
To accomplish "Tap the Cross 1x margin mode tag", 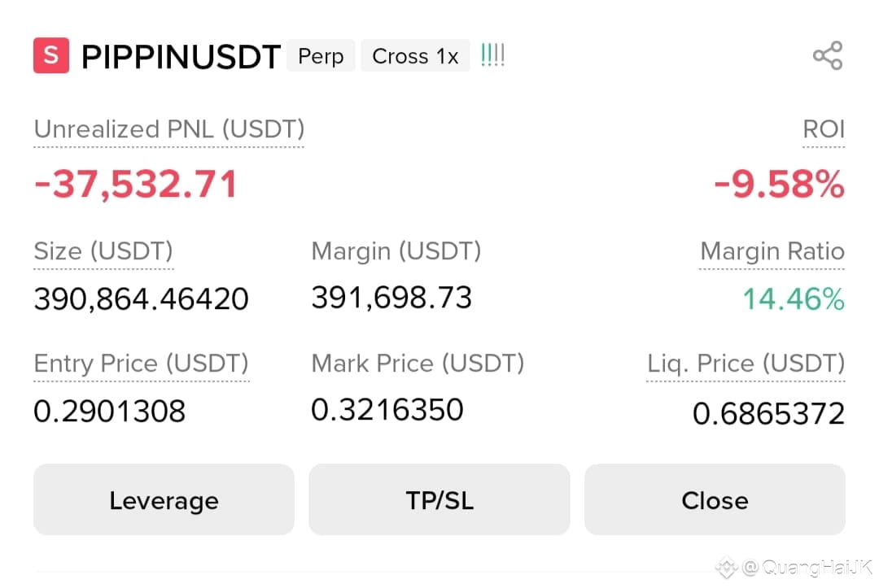I will point(415,55).
